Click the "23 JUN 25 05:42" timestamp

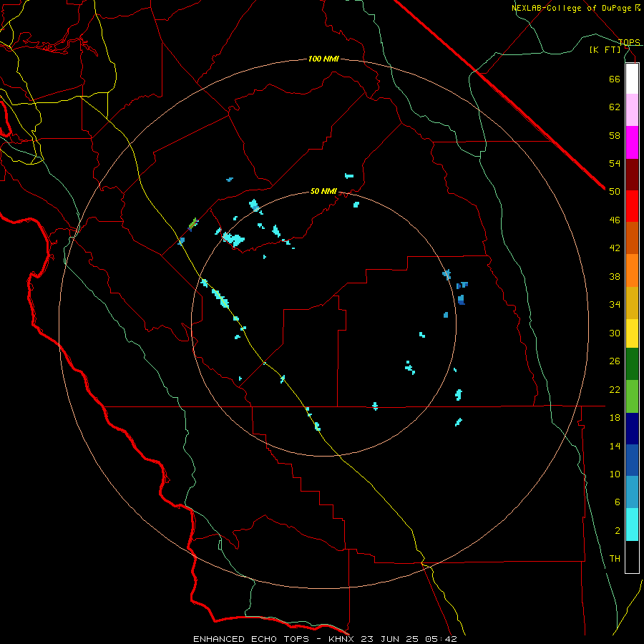pos(409,639)
